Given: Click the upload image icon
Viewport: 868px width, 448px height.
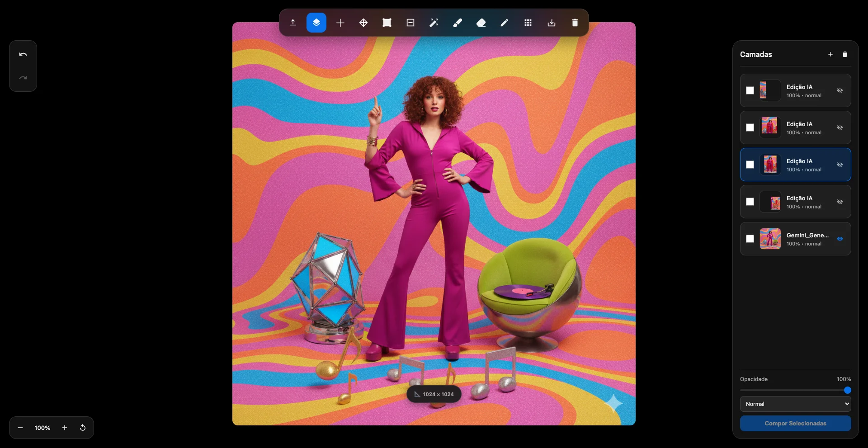Looking at the screenshot, I should (292, 23).
